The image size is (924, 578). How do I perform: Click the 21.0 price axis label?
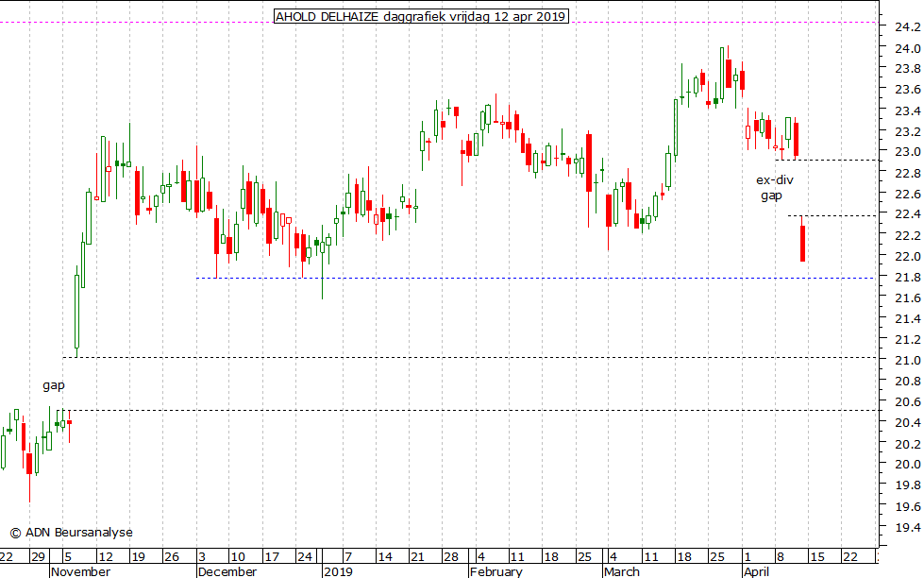908,361
